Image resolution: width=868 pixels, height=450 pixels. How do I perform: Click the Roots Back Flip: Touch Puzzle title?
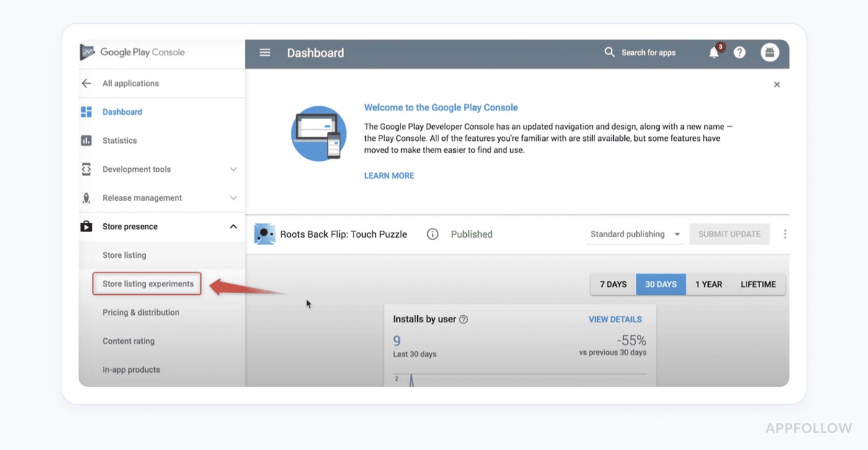(x=343, y=234)
